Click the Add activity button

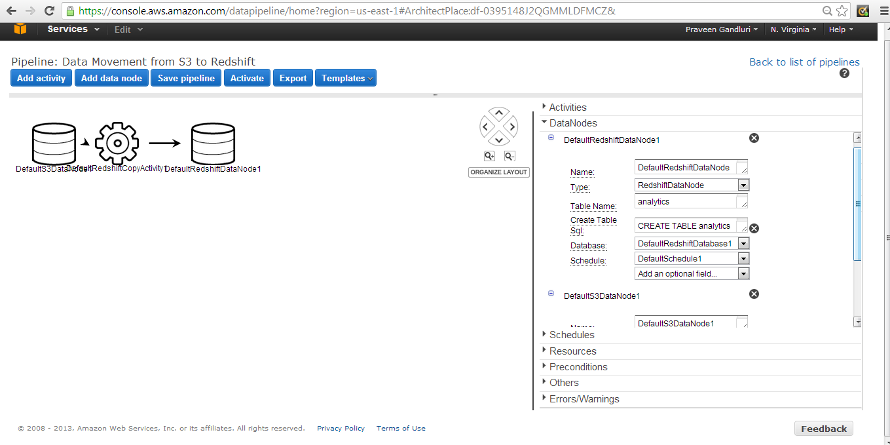(x=41, y=78)
